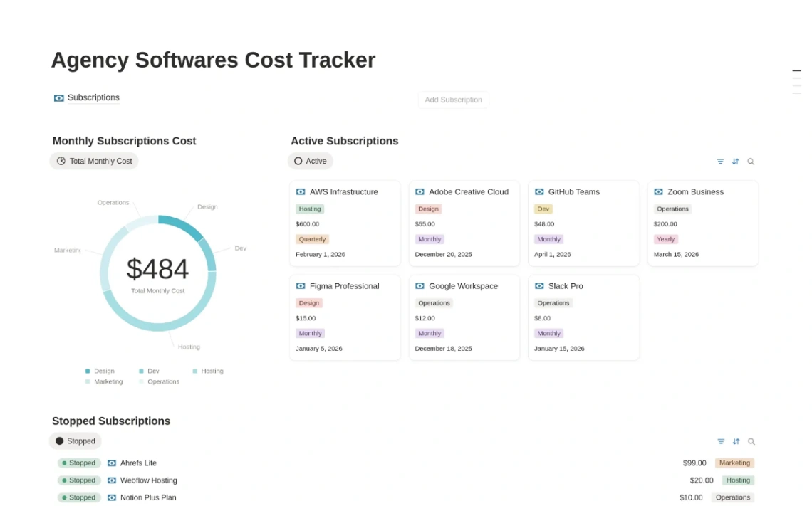812x506 pixels.
Task: Open the Webflow Hosting row
Action: [405, 480]
